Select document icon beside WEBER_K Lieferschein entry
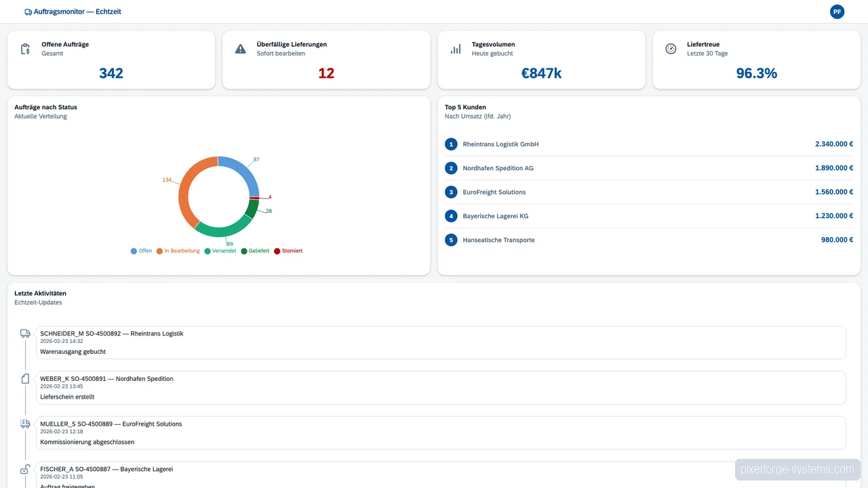Image resolution: width=868 pixels, height=488 pixels. [25, 378]
